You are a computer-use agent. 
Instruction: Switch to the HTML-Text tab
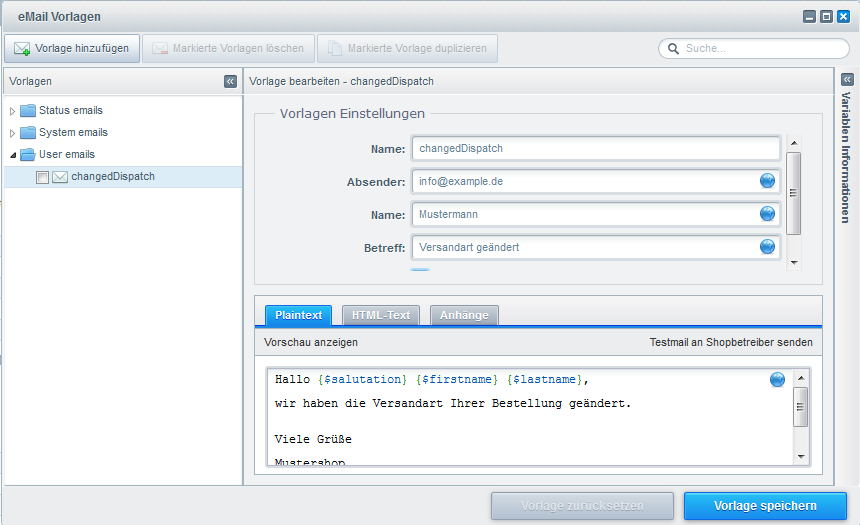pos(381,315)
